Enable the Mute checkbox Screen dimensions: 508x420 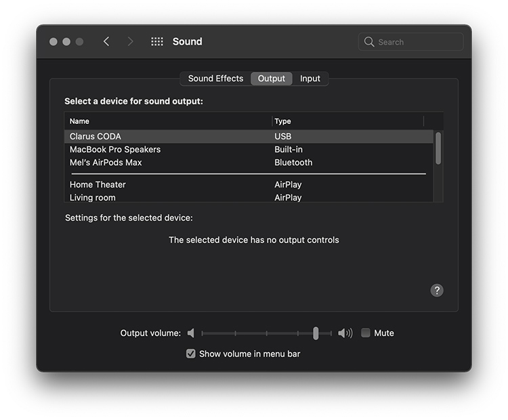click(366, 333)
